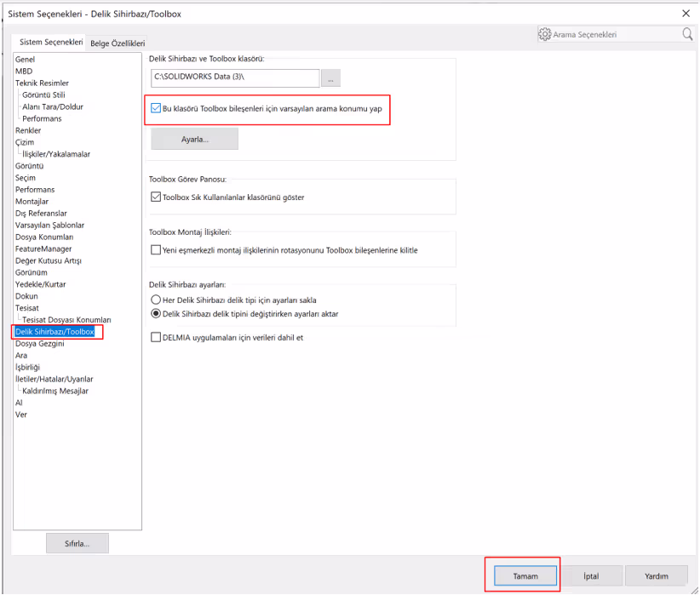Select top-level Performans below Seçim

(35, 189)
